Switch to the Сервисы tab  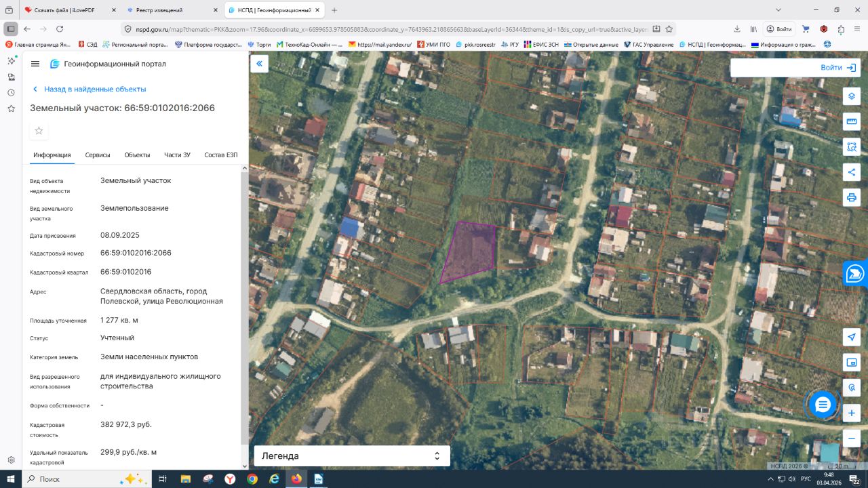coord(98,155)
